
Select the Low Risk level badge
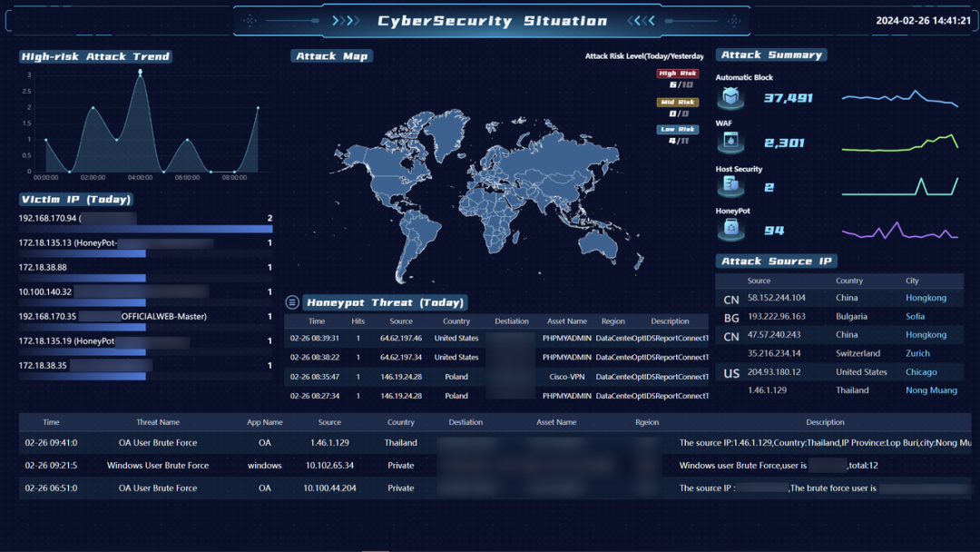(x=678, y=130)
